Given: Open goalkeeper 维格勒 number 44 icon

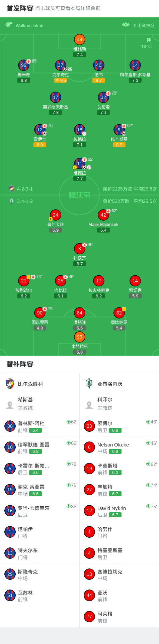Looking at the screenshot, I should click(80, 39).
